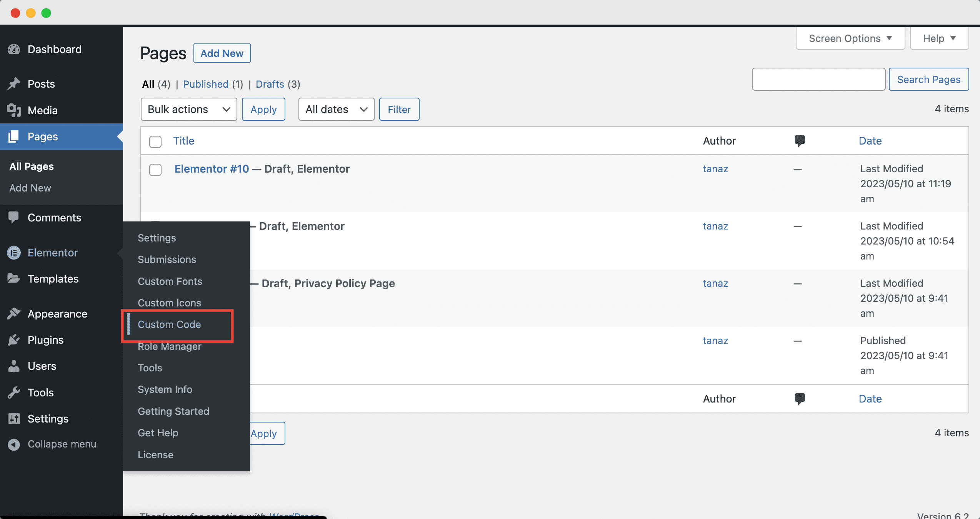Screen dimensions: 980x519
Task: Click the Search Pages input field
Action: click(x=818, y=79)
